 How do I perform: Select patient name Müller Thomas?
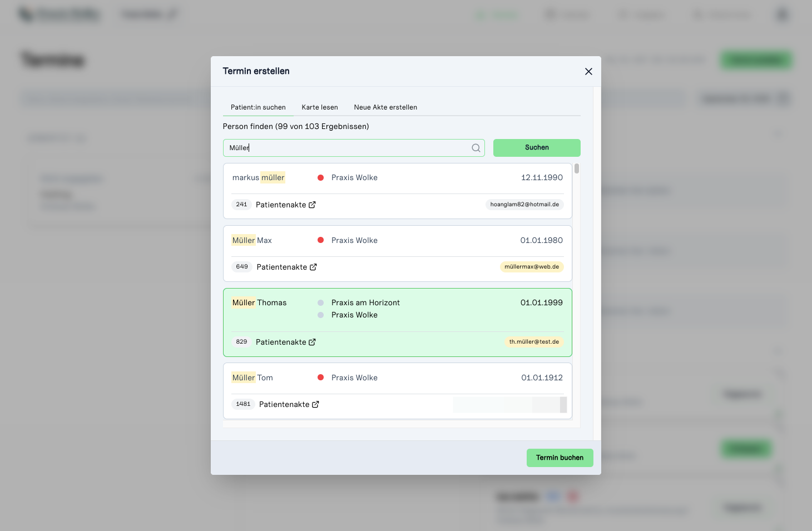(x=259, y=302)
